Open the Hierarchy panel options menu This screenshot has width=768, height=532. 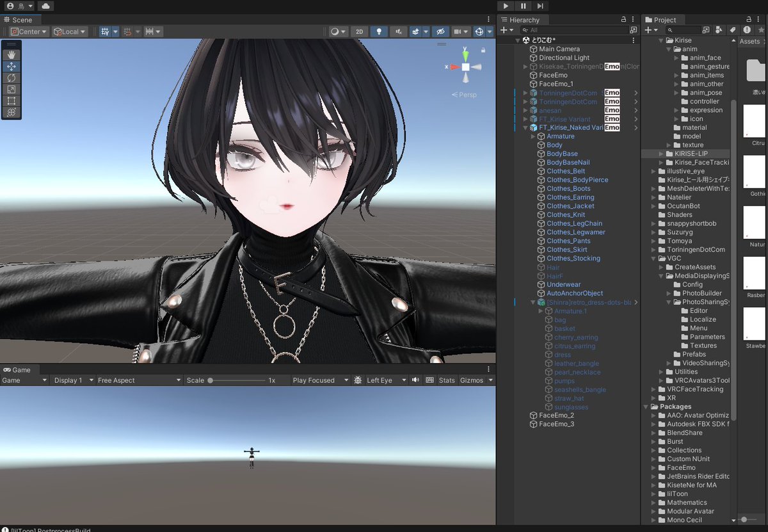(634, 20)
